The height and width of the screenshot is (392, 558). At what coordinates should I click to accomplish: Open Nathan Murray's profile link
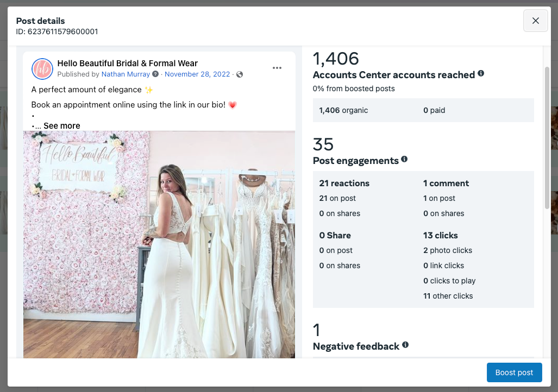click(x=126, y=74)
